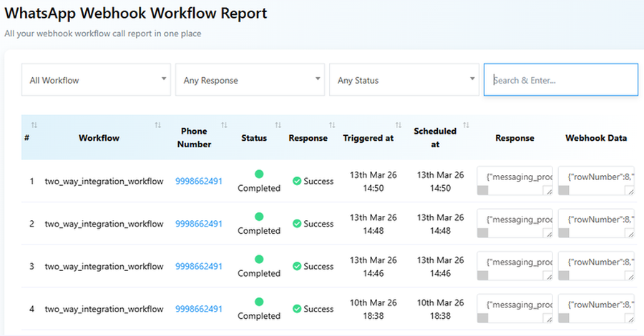This screenshot has height=336, width=644.
Task: Click phone number link in row 3
Action: pyautogui.click(x=198, y=267)
